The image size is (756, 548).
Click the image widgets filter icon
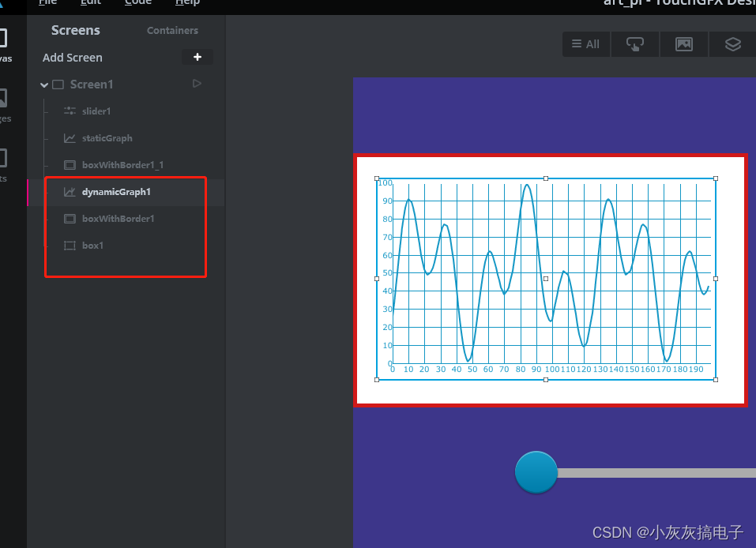684,44
